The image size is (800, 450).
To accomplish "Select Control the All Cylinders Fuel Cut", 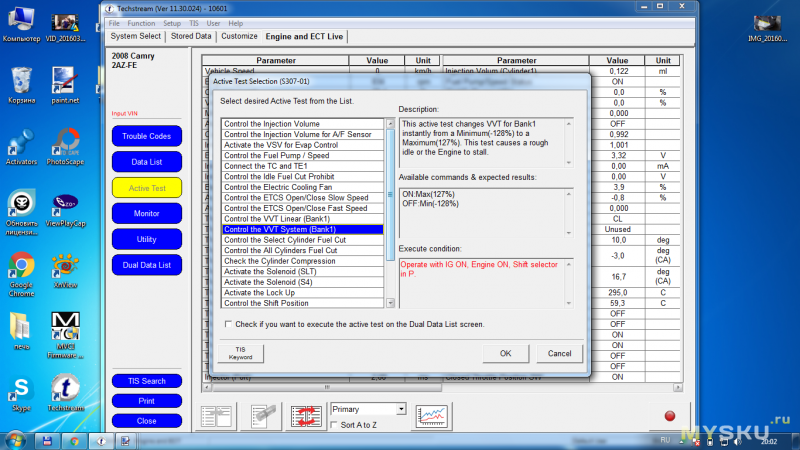I will (x=303, y=251).
